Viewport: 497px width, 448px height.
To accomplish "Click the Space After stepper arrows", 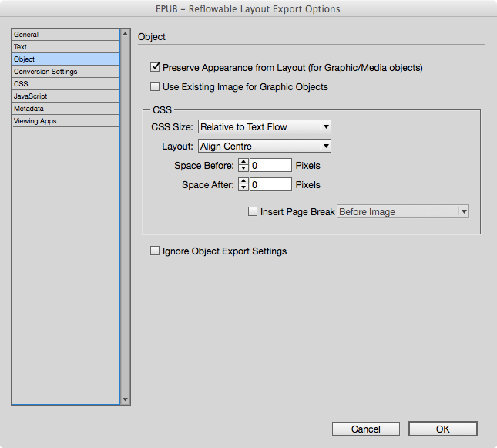I will 243,184.
